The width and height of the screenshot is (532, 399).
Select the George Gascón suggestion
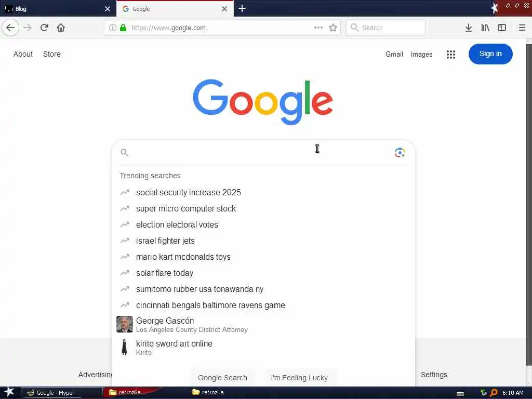tap(263, 325)
